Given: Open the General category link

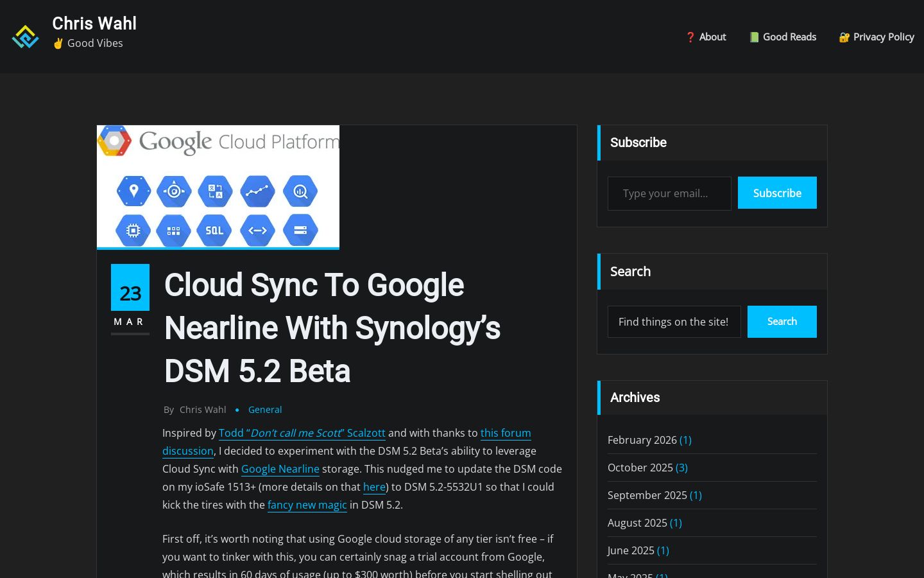Looking at the screenshot, I should pos(265,410).
